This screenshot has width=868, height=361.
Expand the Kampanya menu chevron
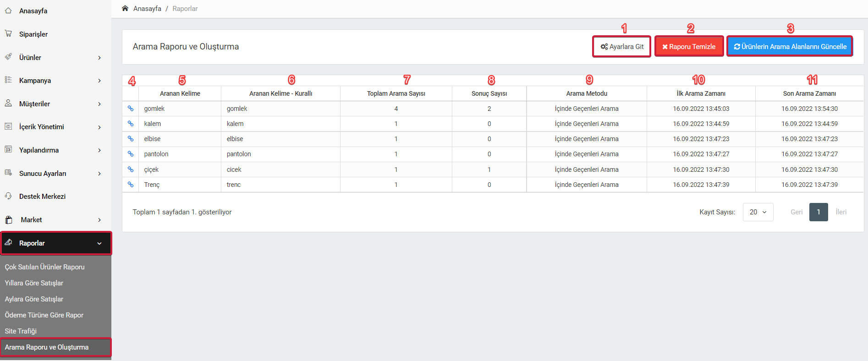pos(99,81)
